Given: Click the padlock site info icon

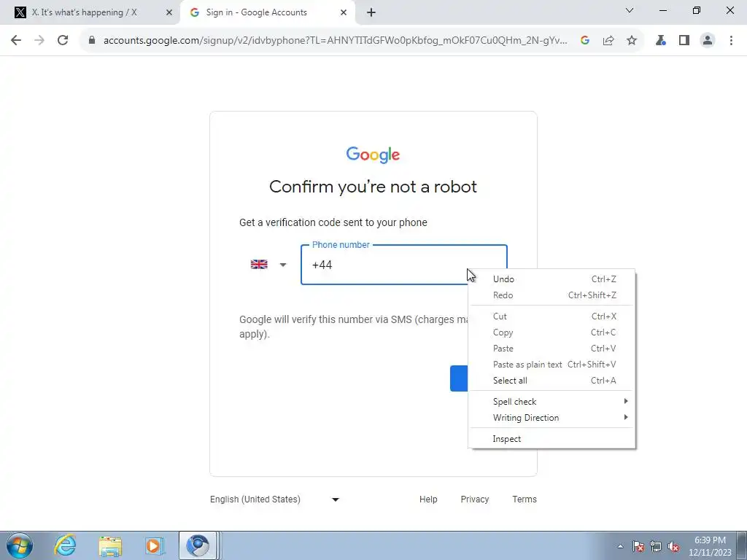Looking at the screenshot, I should coord(92,41).
